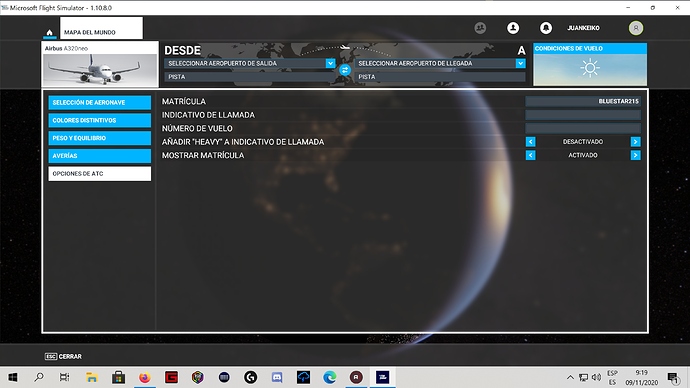Screen dimensions: 690x388
Task: Open the profile person icon
Action: point(513,28)
